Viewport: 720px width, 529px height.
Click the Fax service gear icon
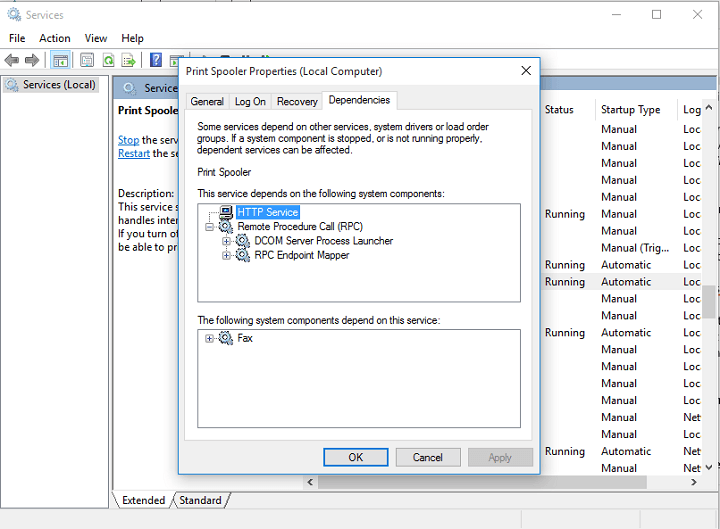226,339
